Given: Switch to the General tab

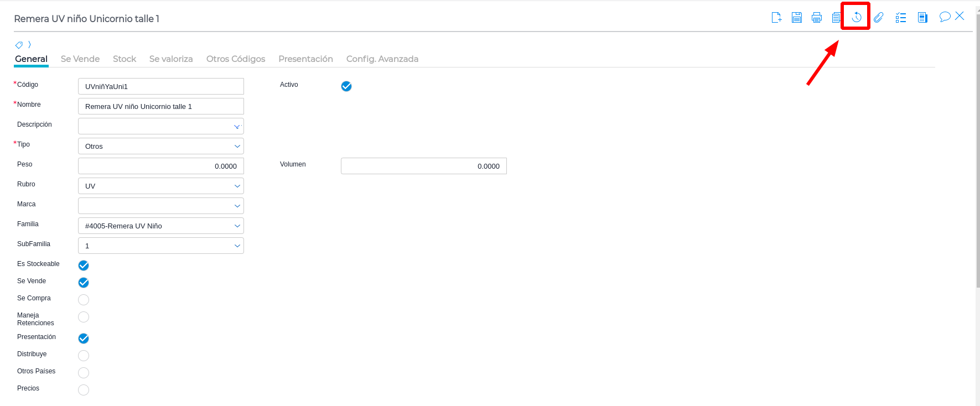Looking at the screenshot, I should (31, 59).
